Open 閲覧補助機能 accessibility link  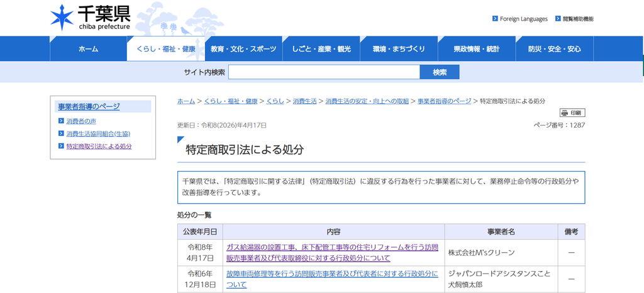click(x=578, y=19)
